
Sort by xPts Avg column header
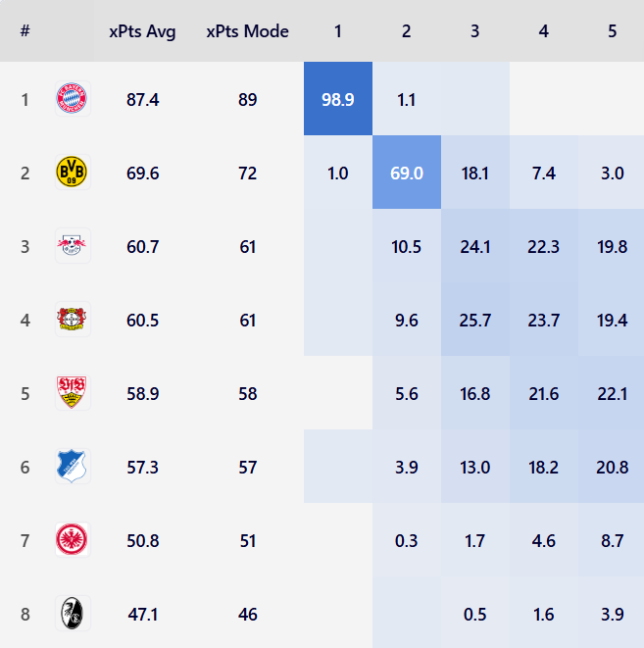click(142, 30)
